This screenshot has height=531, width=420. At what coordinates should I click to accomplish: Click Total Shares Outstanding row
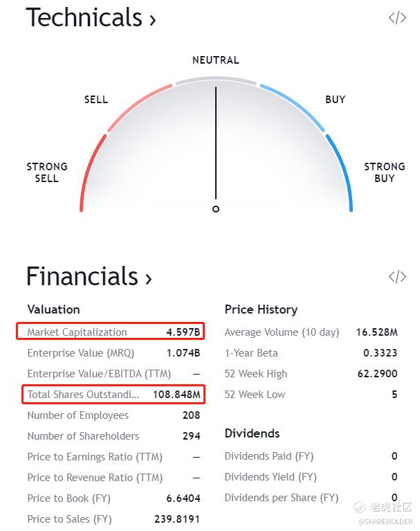(113, 394)
